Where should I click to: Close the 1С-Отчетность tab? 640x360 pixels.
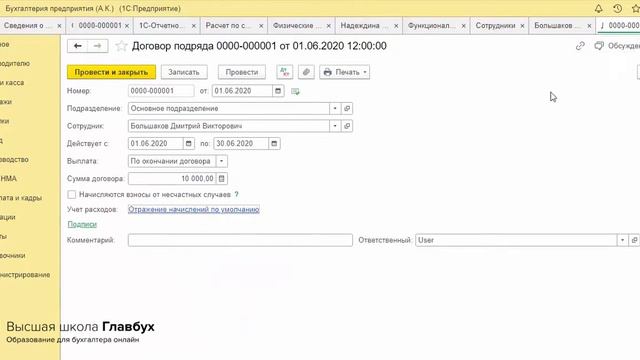click(193, 26)
